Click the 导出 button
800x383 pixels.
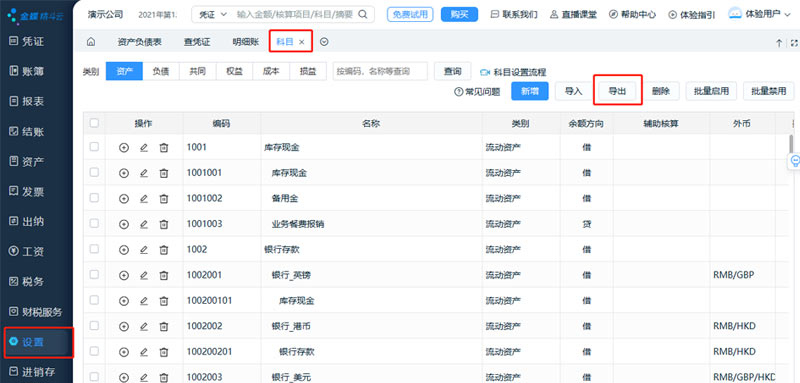tap(617, 91)
